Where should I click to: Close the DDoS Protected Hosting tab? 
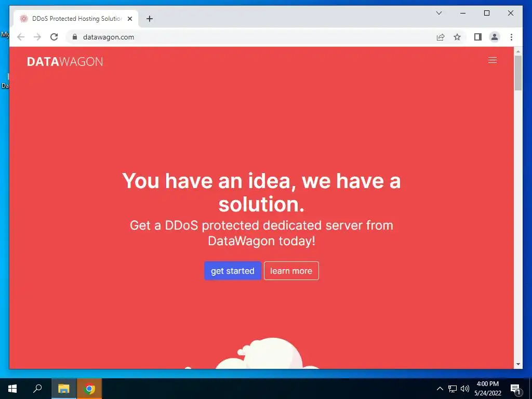tap(129, 19)
